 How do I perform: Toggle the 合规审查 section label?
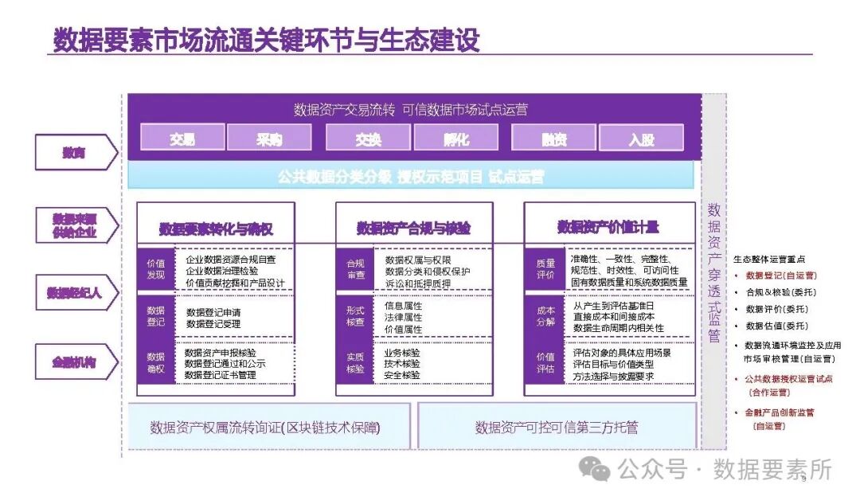355,271
